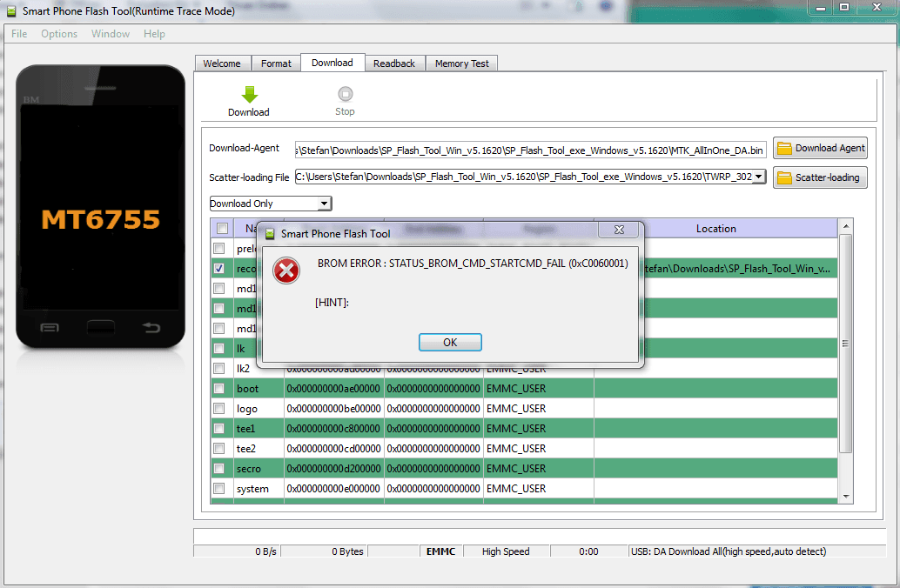Click the partition list scroll down arrow
The image size is (900, 588).
[845, 496]
